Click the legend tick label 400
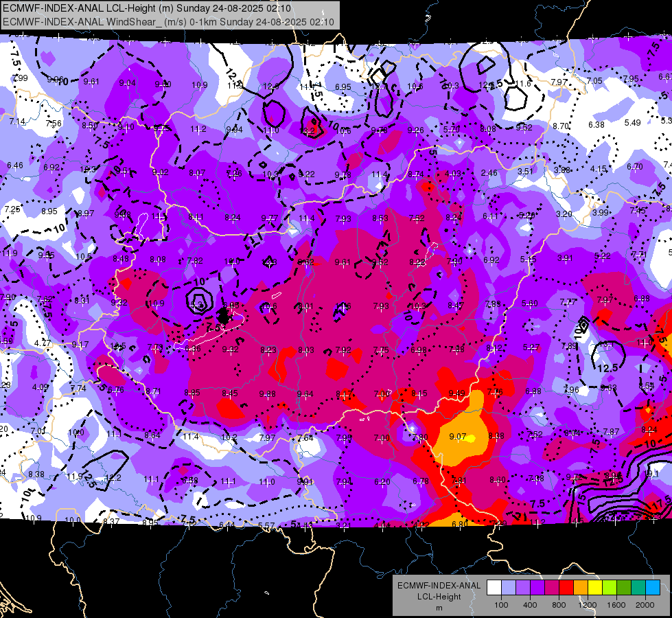672x618 pixels. (x=530, y=605)
